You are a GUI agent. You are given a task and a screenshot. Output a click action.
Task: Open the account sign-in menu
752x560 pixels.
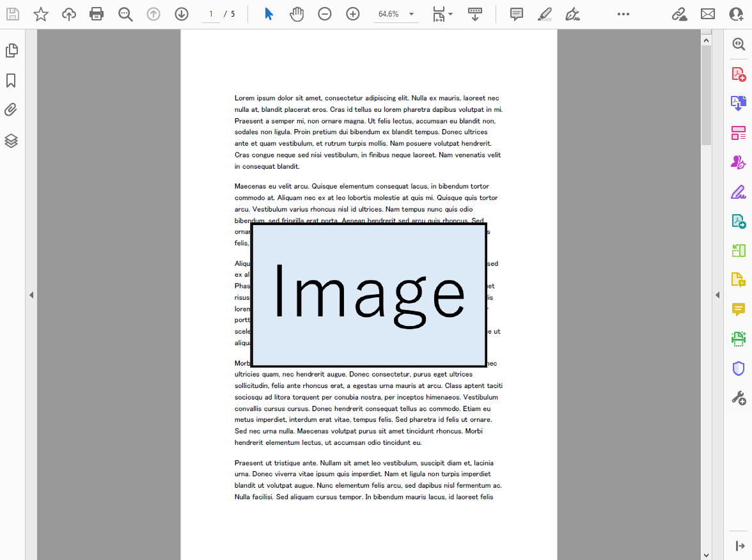click(x=737, y=13)
